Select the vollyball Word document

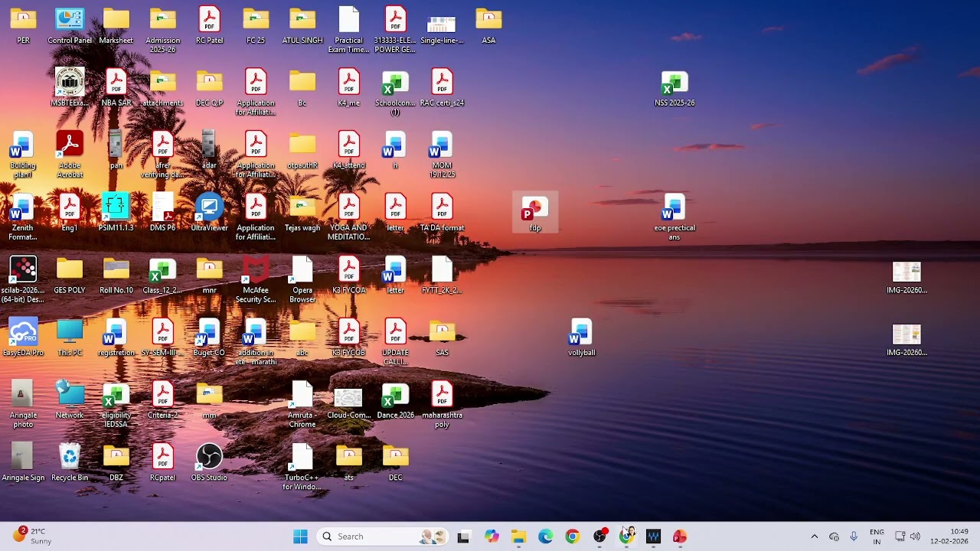coord(582,337)
